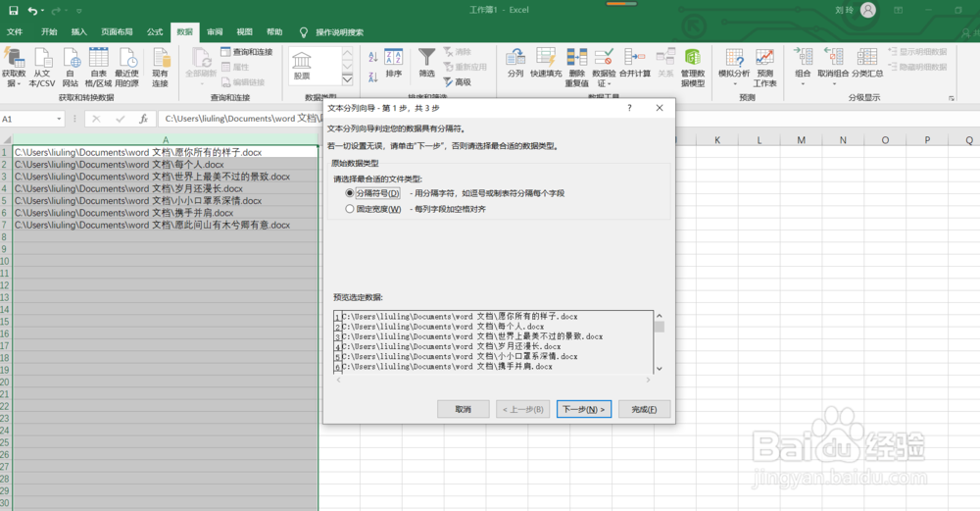
Task: Expand the data types gallery arrow
Action: [348, 79]
